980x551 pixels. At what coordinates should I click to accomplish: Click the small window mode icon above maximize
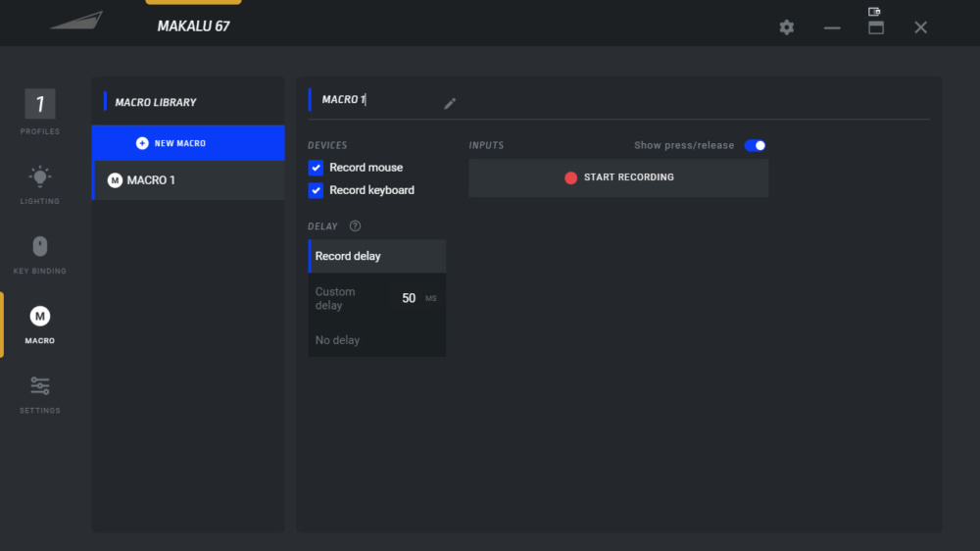click(874, 12)
